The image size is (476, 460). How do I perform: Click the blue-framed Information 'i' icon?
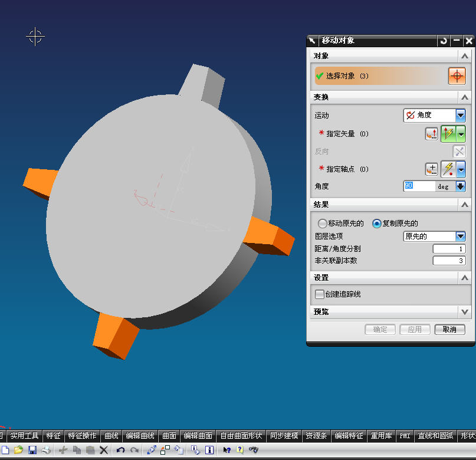pyautogui.click(x=209, y=450)
